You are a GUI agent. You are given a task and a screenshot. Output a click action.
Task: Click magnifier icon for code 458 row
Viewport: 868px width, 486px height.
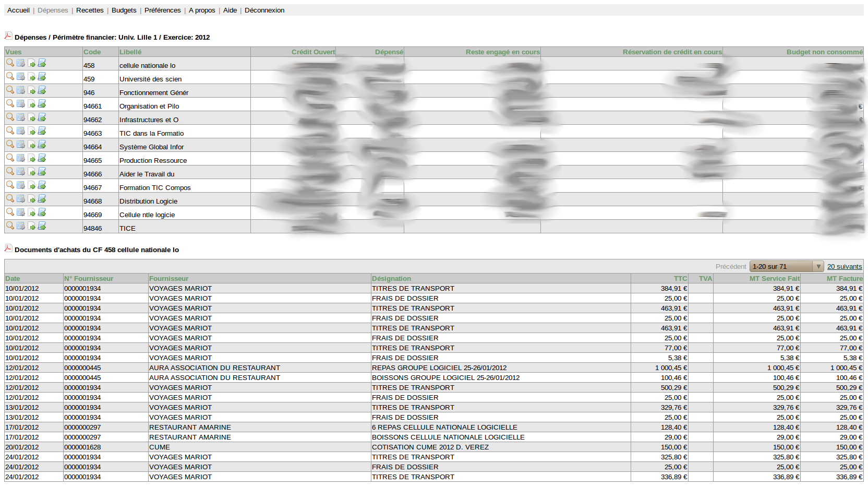coord(10,63)
